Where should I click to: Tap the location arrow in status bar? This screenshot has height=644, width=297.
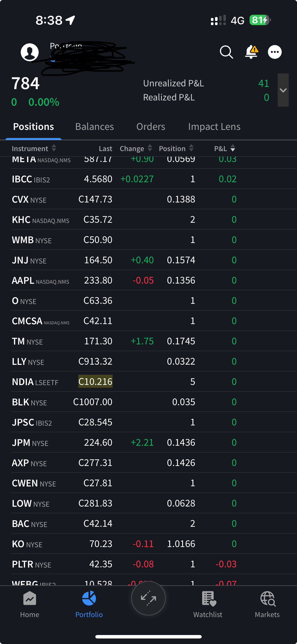click(x=70, y=20)
